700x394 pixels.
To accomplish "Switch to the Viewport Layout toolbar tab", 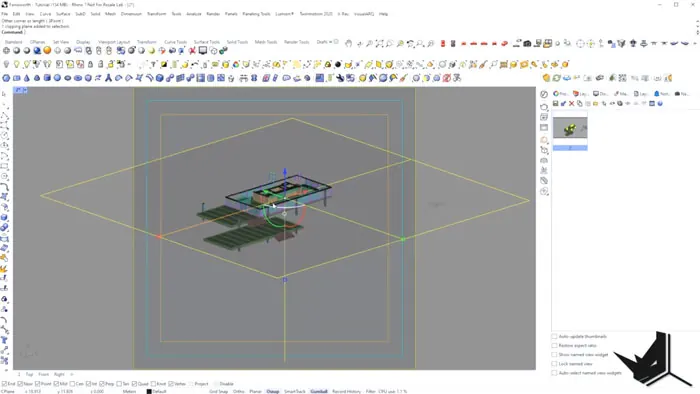I will pyautogui.click(x=114, y=42).
